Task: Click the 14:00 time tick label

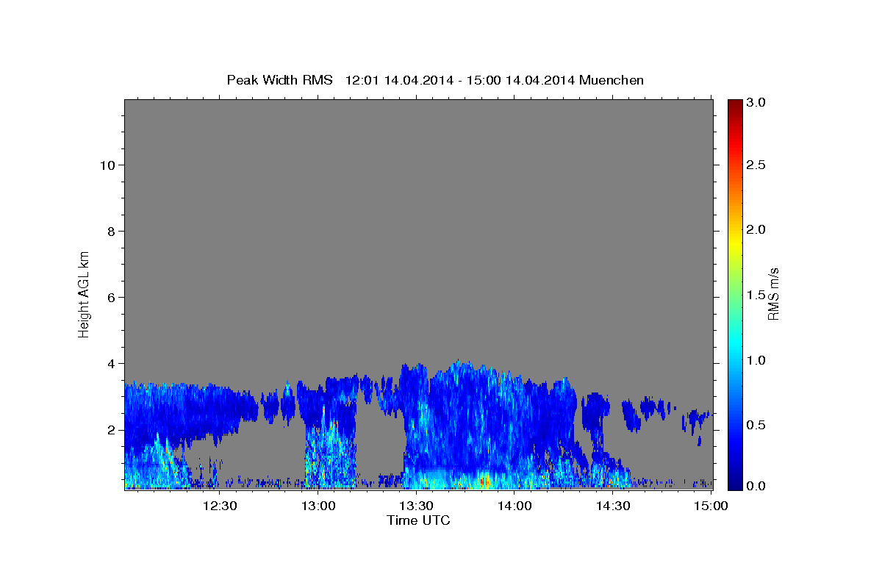Action: 514,506
